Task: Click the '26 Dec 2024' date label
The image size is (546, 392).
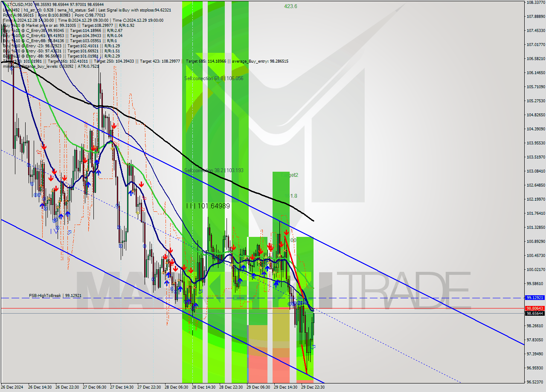Action: click(12, 387)
